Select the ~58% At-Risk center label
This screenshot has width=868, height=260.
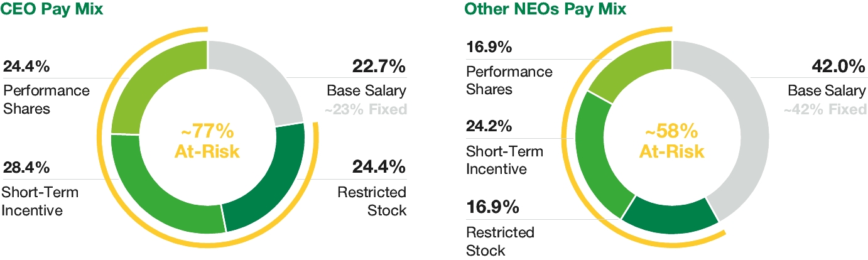[671, 141]
